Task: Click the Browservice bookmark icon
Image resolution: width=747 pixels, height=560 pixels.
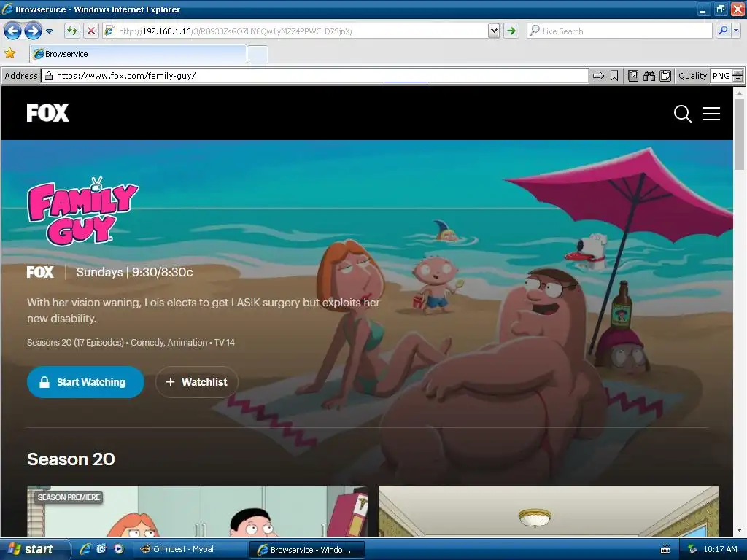Action: click(614, 76)
